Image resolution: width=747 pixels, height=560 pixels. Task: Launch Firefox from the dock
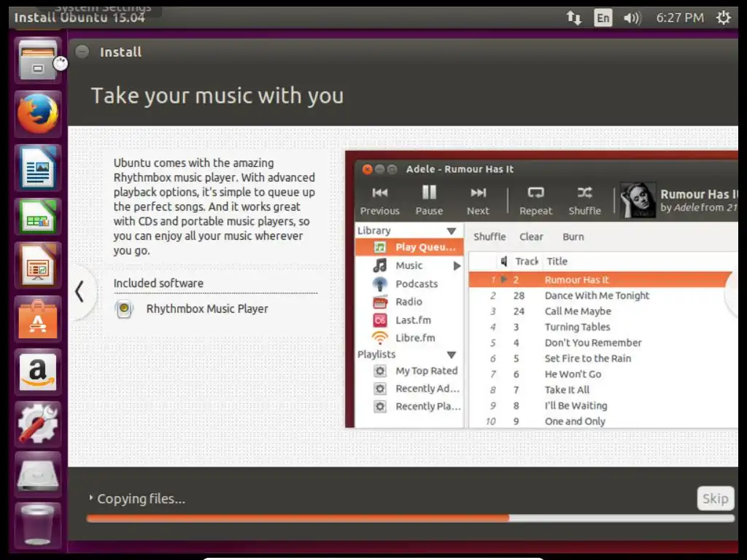click(38, 114)
